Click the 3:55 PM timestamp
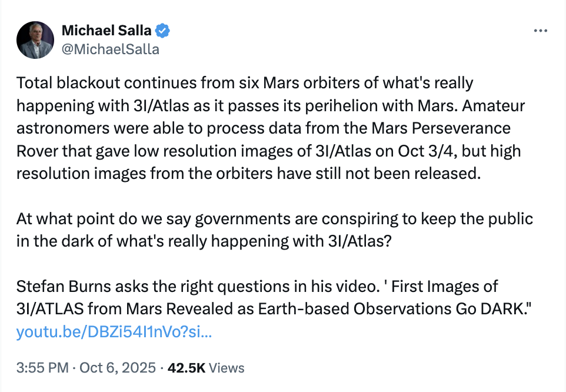 [x=42, y=368]
